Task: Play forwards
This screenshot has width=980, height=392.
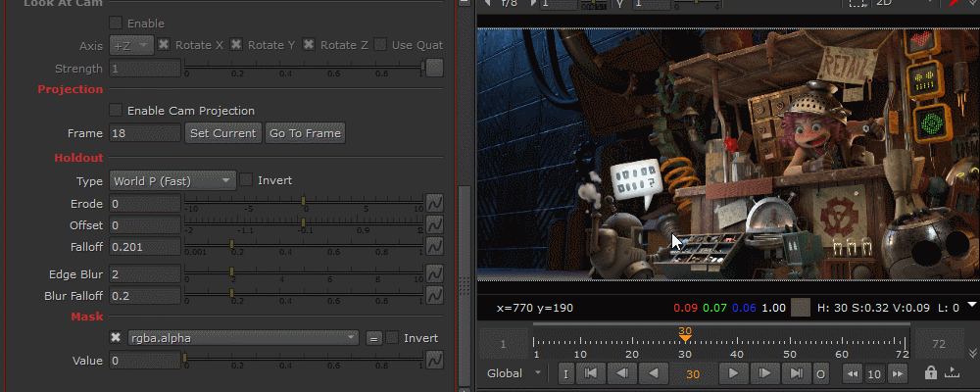Action: [734, 373]
